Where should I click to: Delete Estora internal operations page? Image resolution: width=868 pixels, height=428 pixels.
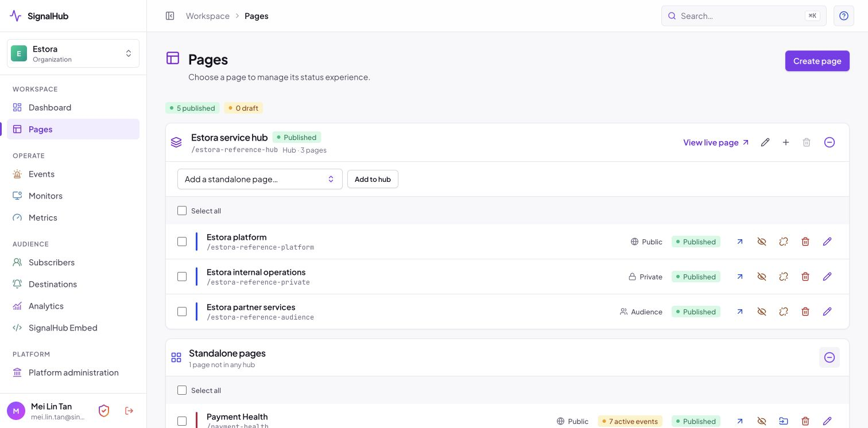click(x=805, y=277)
